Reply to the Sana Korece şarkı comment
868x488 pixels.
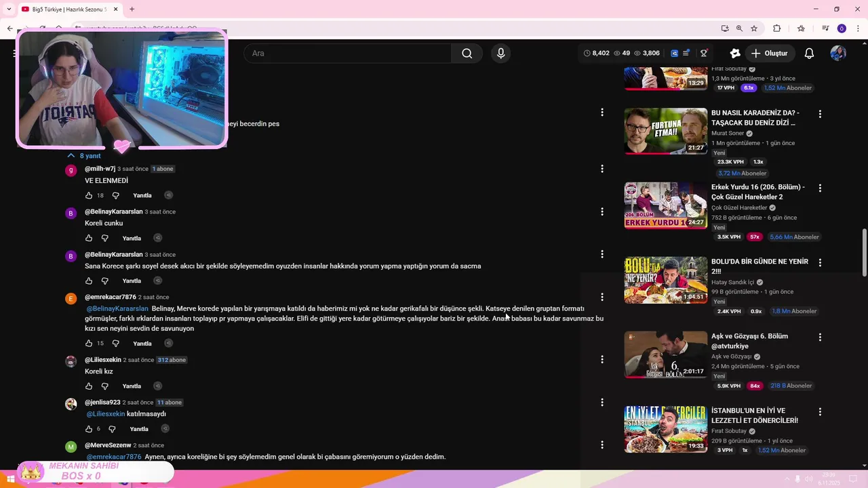coord(132,281)
